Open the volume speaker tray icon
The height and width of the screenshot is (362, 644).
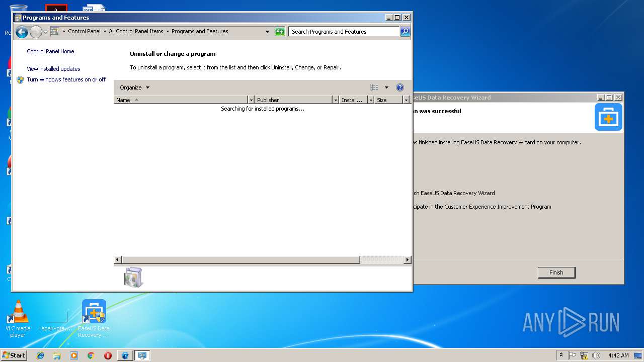click(x=596, y=355)
